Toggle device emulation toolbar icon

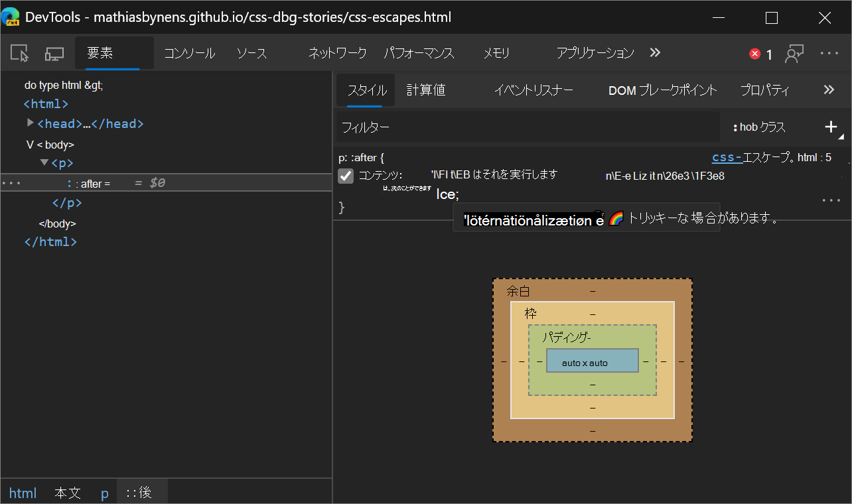click(x=54, y=54)
